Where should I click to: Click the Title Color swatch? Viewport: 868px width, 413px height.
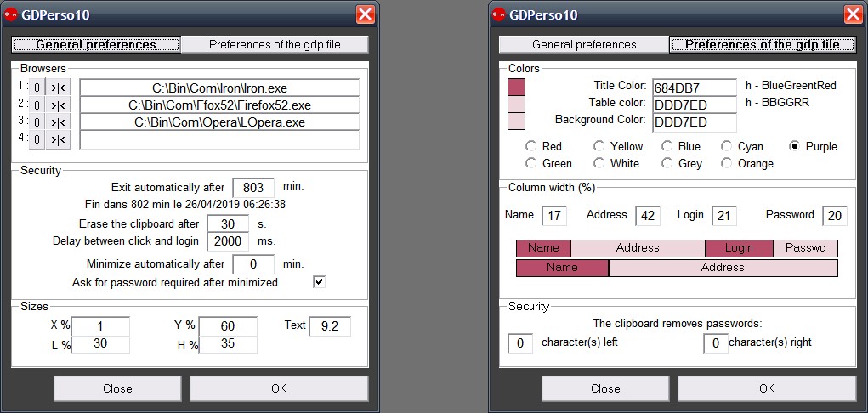[517, 87]
